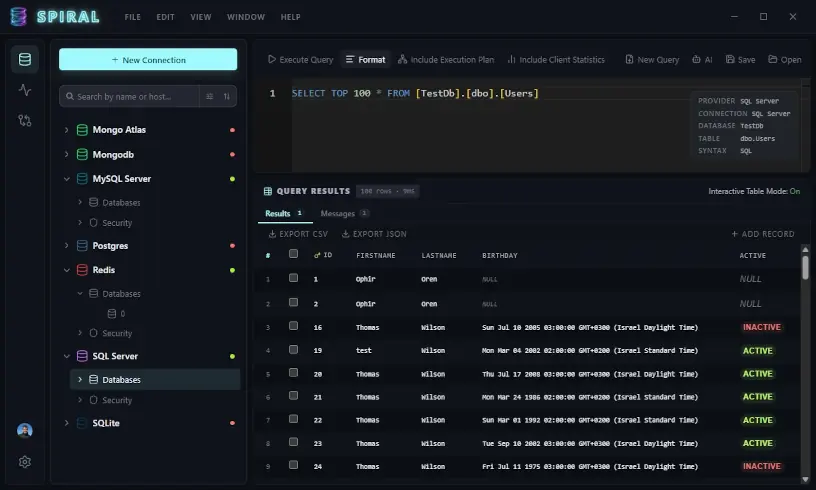
Task: Click the Format button
Action: pyautogui.click(x=366, y=59)
